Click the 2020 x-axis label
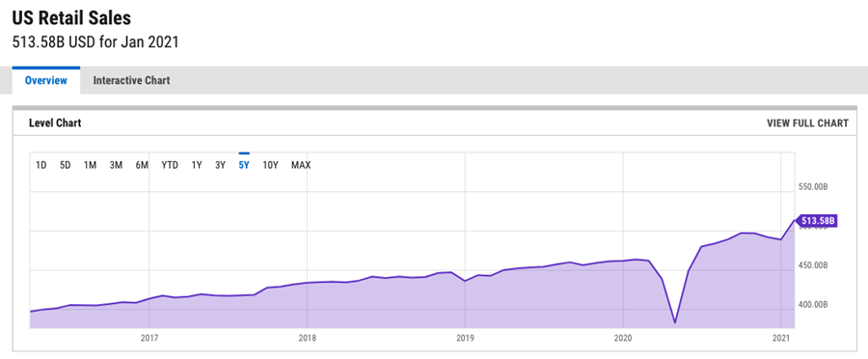The width and height of the screenshot is (868, 359). click(x=623, y=338)
